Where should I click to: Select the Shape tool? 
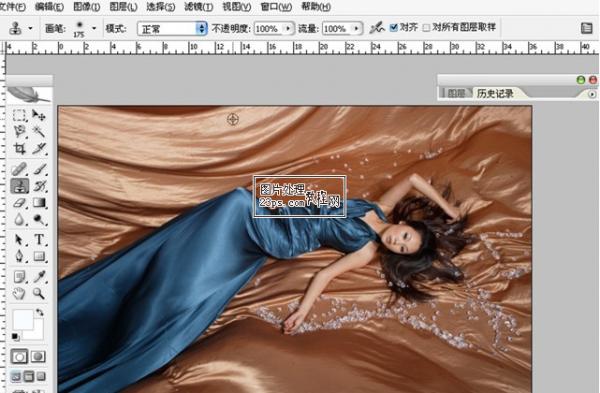tap(39, 256)
